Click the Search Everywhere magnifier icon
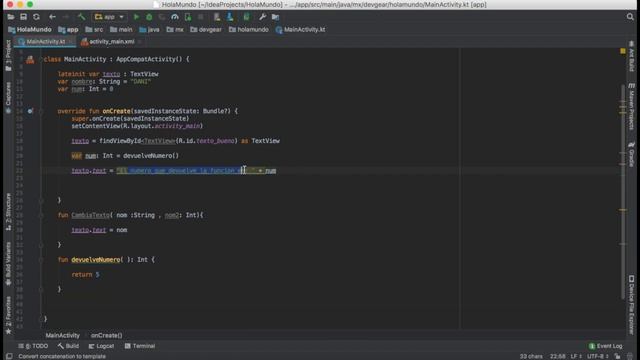640x360 pixels. click(x=630, y=17)
